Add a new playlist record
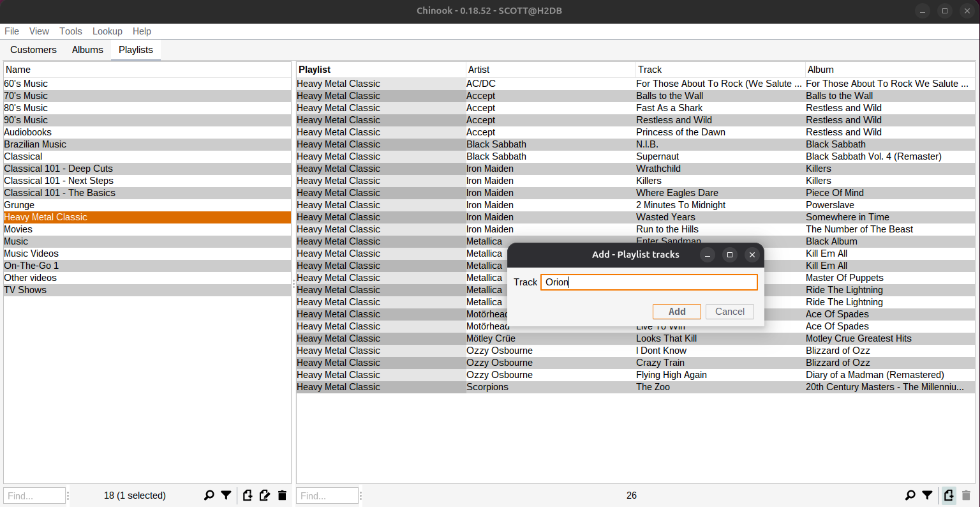Screen dimensions: 980x507 coord(247,495)
